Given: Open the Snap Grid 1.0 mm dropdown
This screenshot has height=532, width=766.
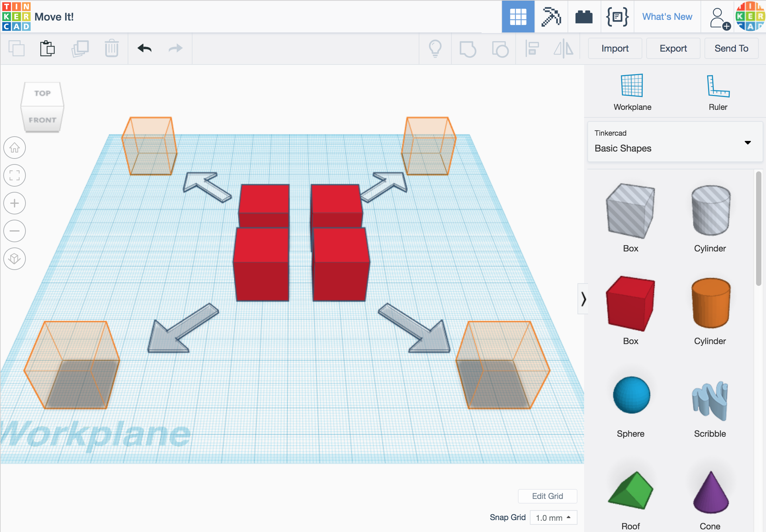Looking at the screenshot, I should [x=553, y=518].
